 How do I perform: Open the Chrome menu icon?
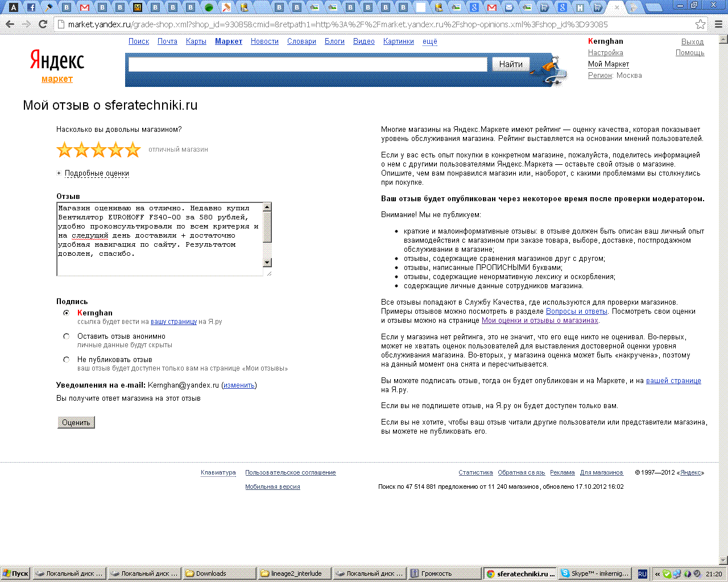pyautogui.click(x=718, y=24)
